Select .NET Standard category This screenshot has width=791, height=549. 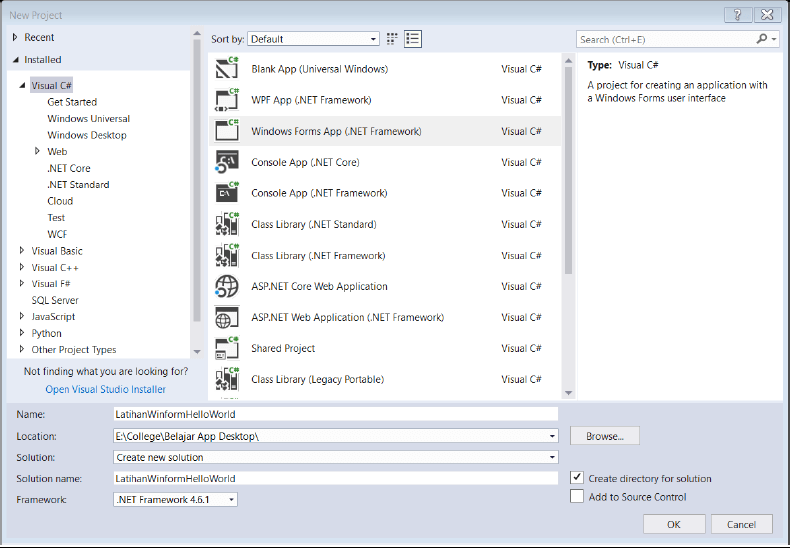pyautogui.click(x=78, y=185)
